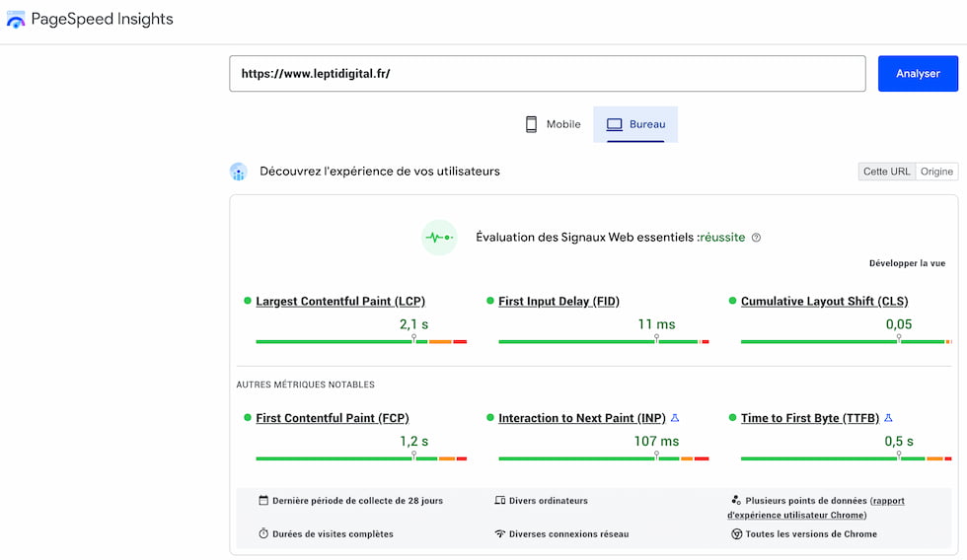
Task: Click the experimental flask icon beside INP
Action: (675, 418)
